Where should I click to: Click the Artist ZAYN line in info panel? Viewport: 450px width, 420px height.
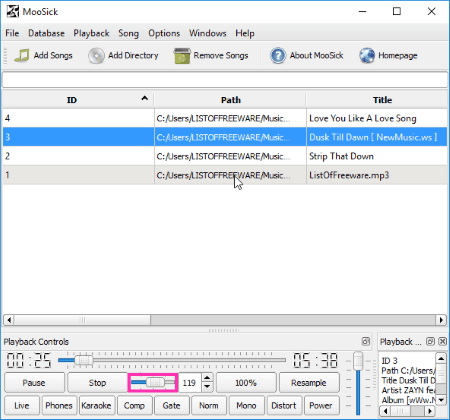pyautogui.click(x=408, y=390)
